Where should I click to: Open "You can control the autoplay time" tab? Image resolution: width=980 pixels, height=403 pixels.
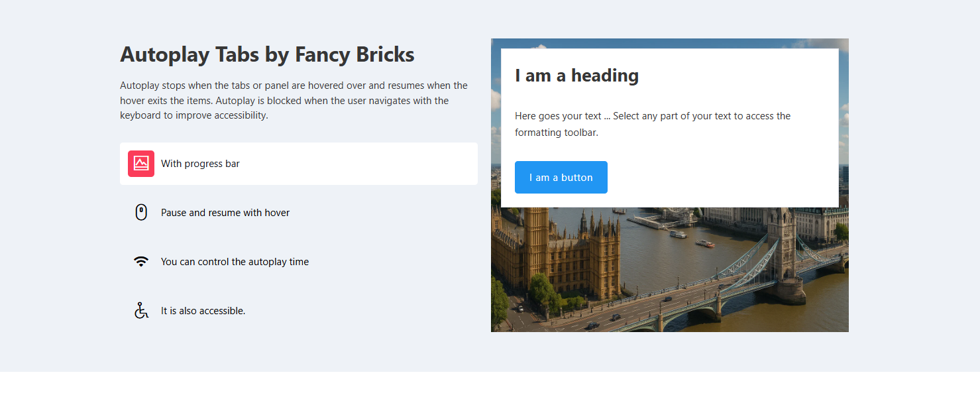pyautogui.click(x=235, y=262)
